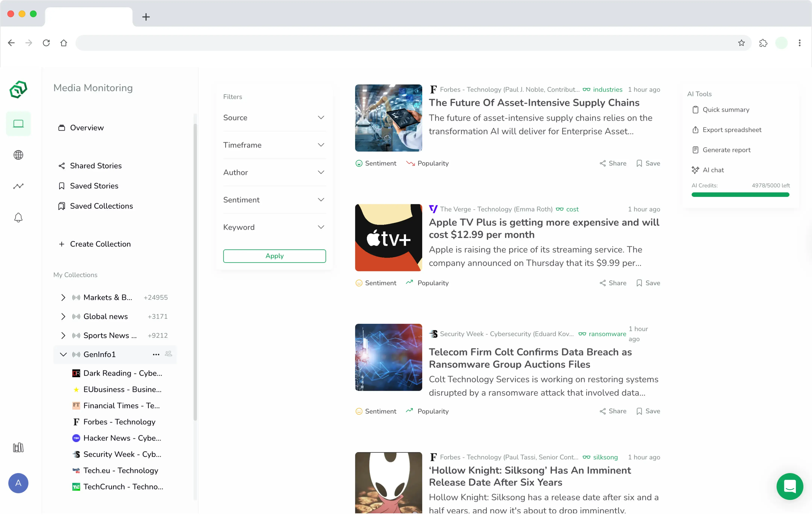Screen dimensions: 812x519
Task: Open browser extensions puzzle icon
Action: point(763,43)
